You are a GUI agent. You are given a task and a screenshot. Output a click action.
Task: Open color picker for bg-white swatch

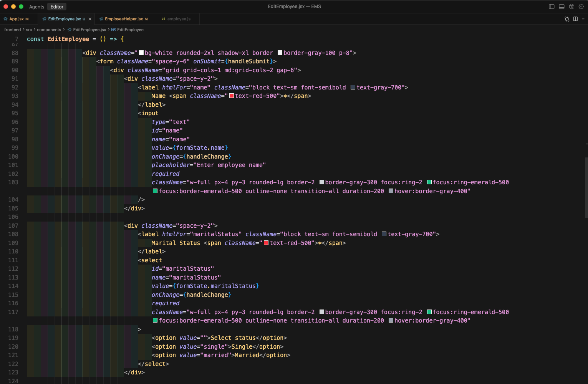141,53
